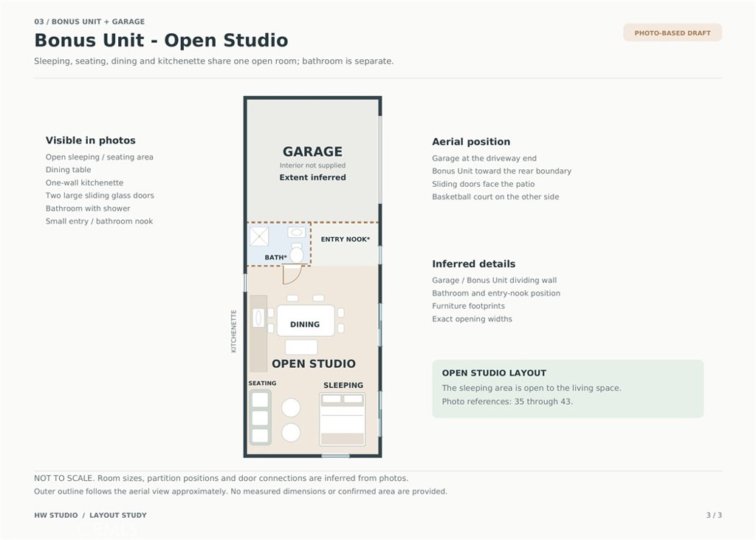Select the 'Furniture footprints' item

point(468,306)
